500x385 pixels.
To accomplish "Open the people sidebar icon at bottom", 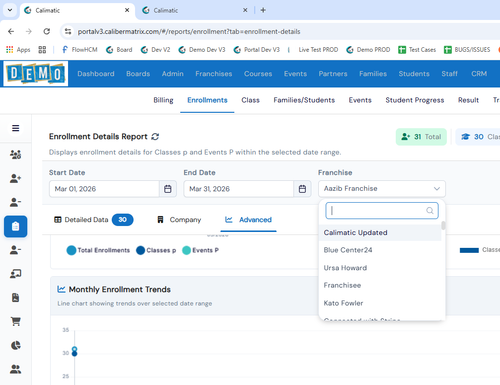I will (15, 369).
